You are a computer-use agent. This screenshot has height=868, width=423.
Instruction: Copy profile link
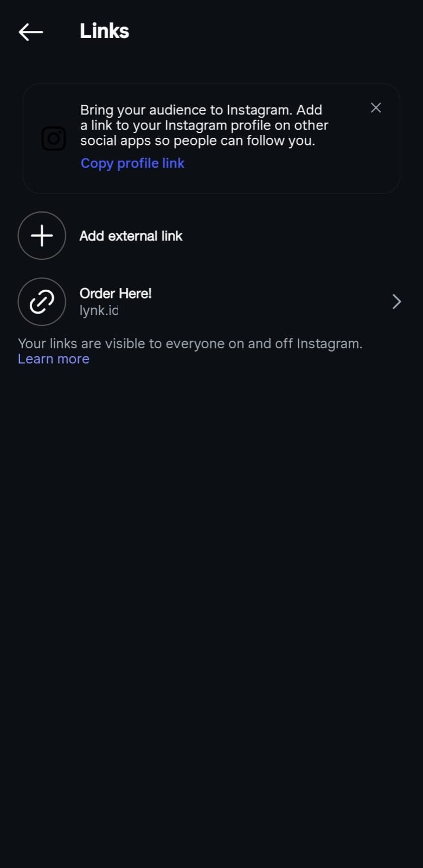pos(132,163)
